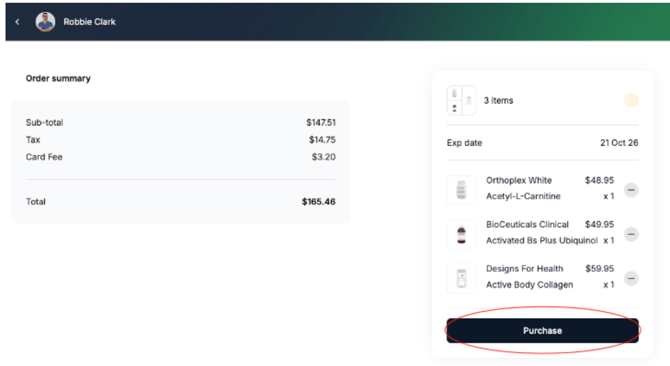The image size is (670, 366).
Task: Select the Order summary heading
Action: point(58,79)
